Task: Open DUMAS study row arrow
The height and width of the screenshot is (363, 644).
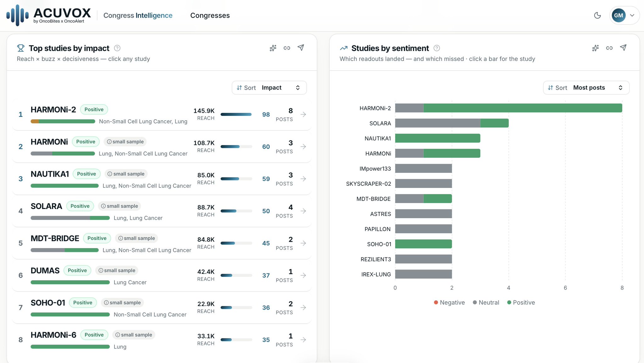Action: [303, 275]
